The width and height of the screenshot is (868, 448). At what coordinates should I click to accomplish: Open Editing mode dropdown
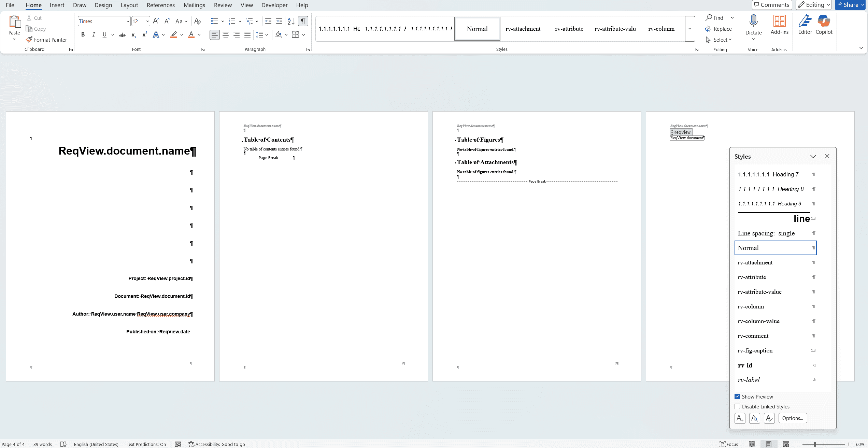tap(813, 5)
